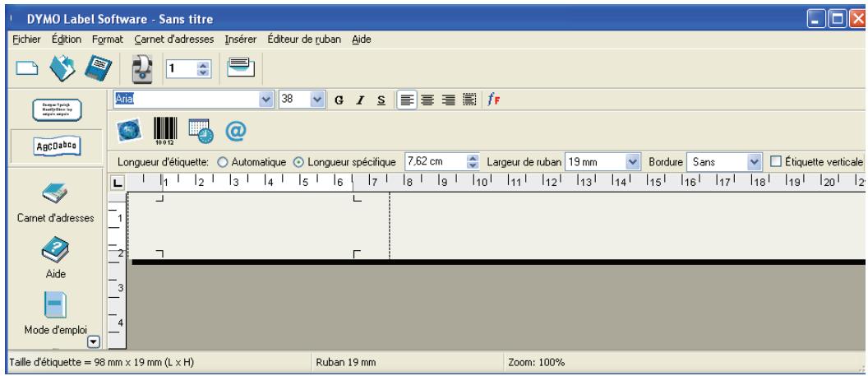Open the Aide help book icon
Viewport: 868px width, 376px height.
point(55,258)
